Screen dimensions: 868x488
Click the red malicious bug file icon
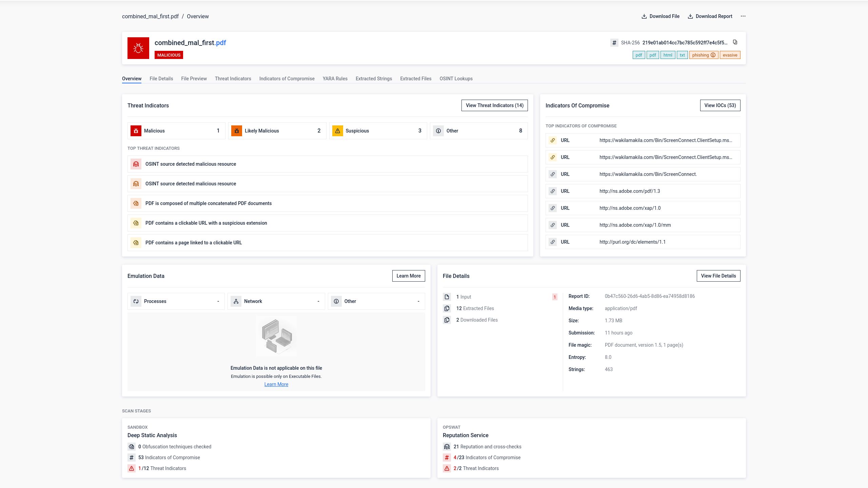pyautogui.click(x=138, y=48)
